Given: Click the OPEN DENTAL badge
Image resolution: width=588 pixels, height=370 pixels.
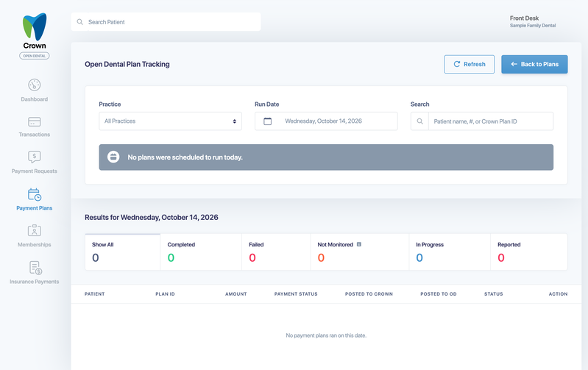Looking at the screenshot, I should pyautogui.click(x=34, y=56).
